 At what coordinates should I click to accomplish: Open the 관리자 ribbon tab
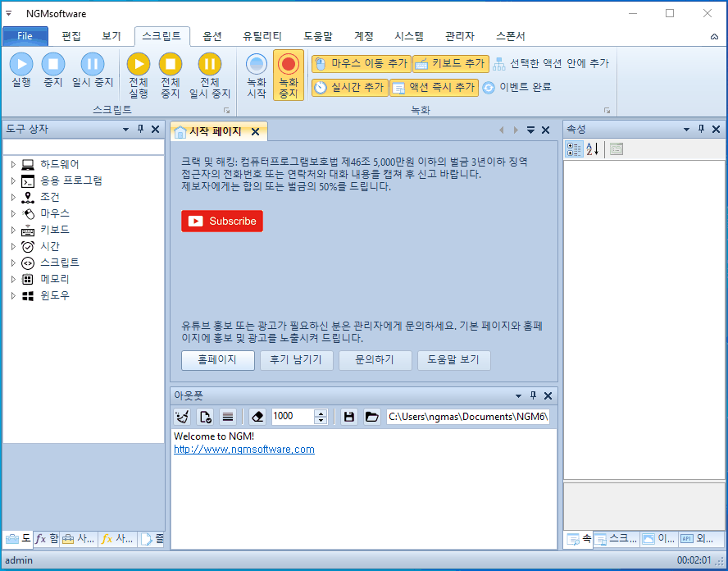(x=460, y=36)
